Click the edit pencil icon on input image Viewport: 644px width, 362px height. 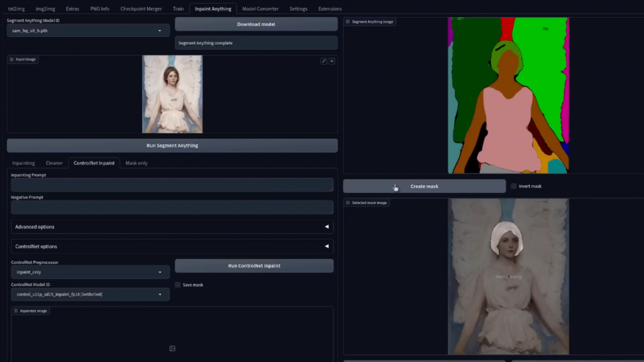click(324, 61)
